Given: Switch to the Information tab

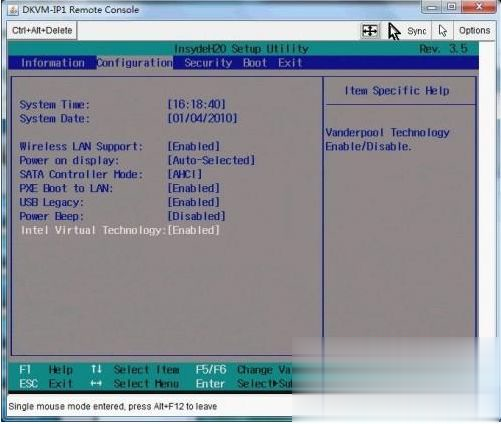Looking at the screenshot, I should point(53,63).
